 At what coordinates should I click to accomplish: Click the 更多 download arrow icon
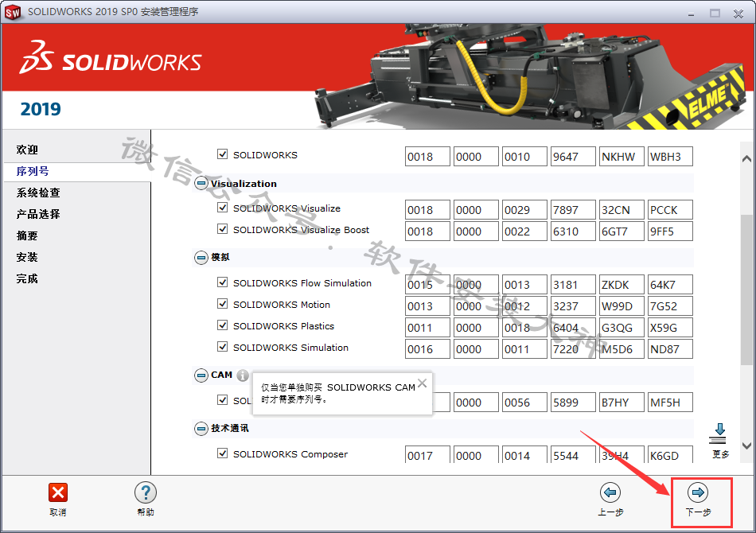click(719, 434)
